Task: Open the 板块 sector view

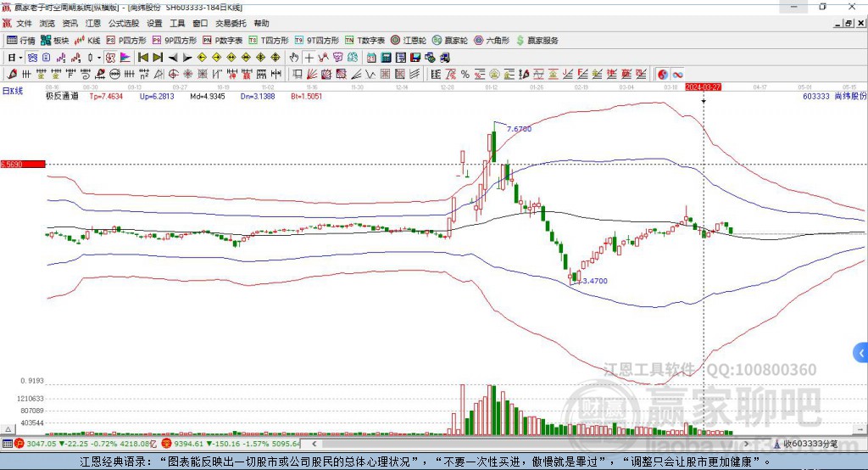Action: point(54,41)
